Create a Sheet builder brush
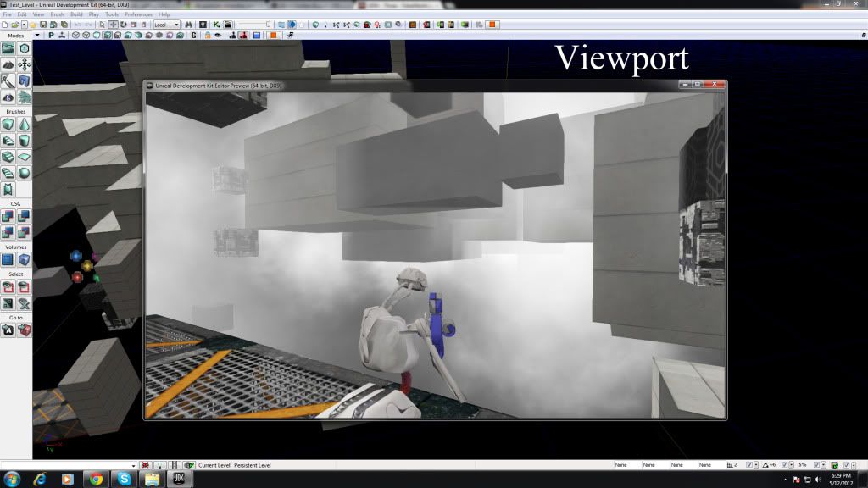Image resolution: width=868 pixels, height=488 pixels. pos(24,157)
